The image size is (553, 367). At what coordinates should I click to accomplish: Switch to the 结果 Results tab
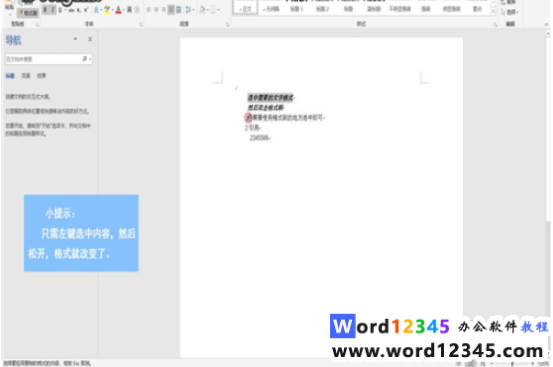click(x=42, y=76)
